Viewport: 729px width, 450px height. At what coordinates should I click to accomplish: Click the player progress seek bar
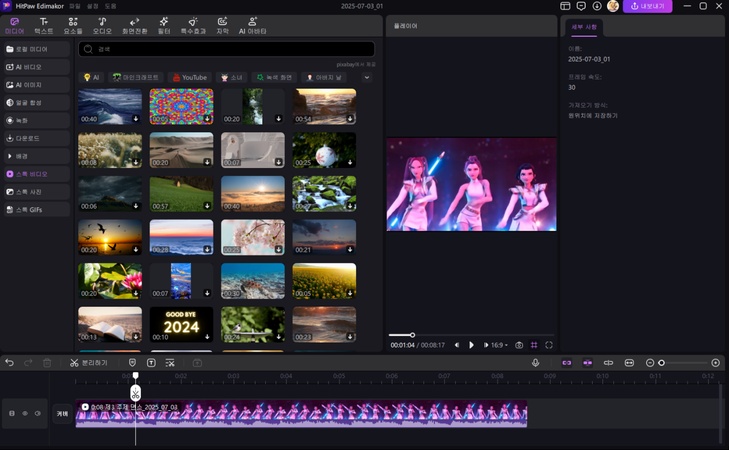(471, 335)
